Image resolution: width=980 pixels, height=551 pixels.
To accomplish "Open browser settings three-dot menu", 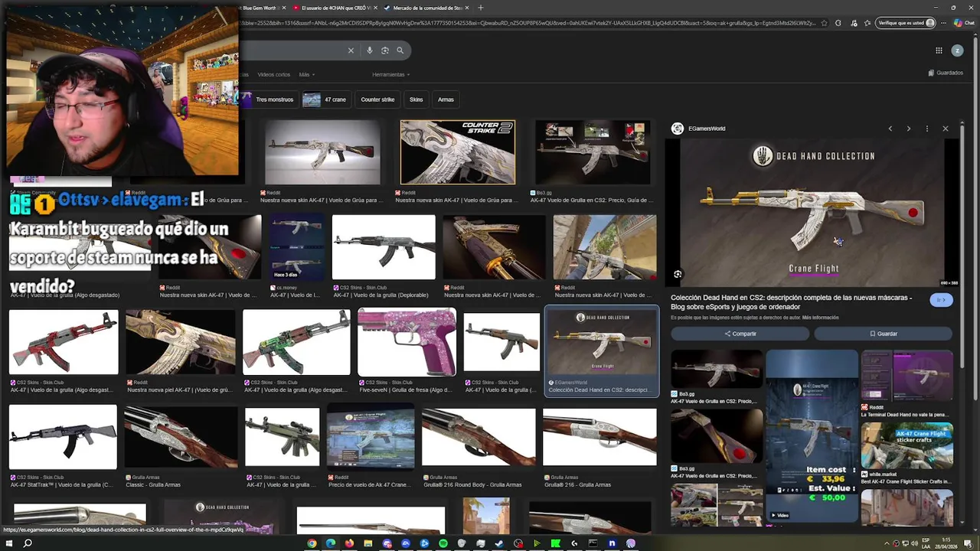I will pyautogui.click(x=945, y=23).
